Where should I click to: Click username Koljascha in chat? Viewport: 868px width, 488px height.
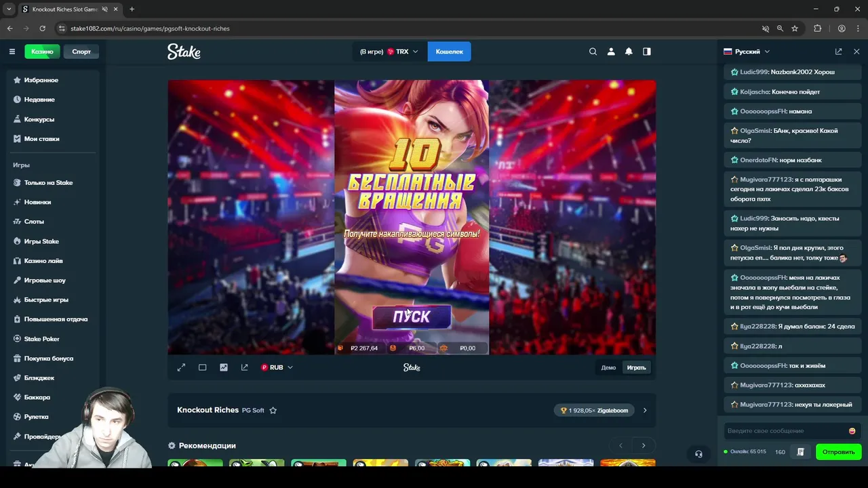pos(755,91)
